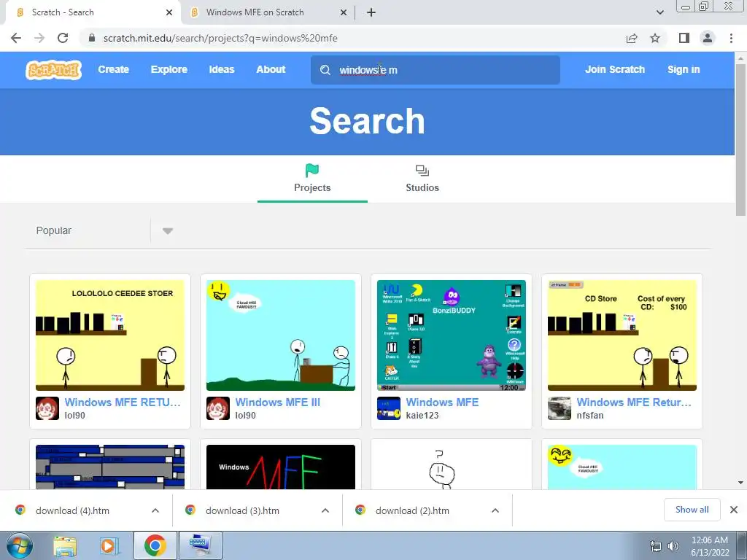Click the padlock site info icon
Screen dimensions: 747x560
[92, 38]
